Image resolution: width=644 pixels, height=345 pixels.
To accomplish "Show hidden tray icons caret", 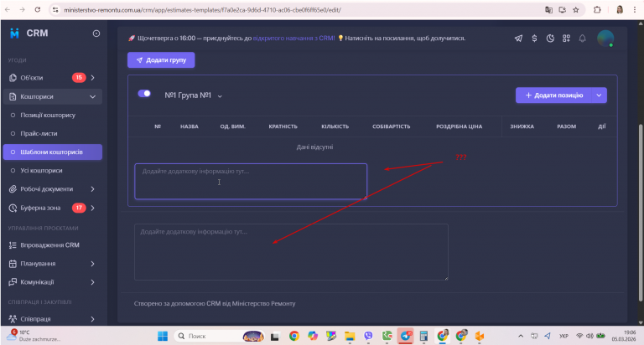I will 521,336.
